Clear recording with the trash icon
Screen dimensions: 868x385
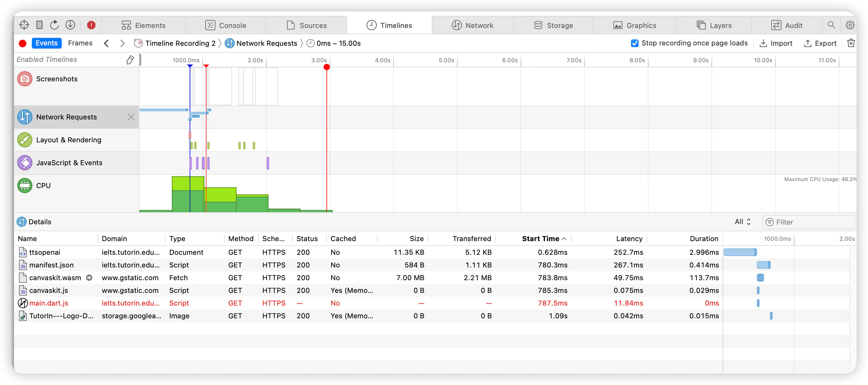click(x=850, y=43)
